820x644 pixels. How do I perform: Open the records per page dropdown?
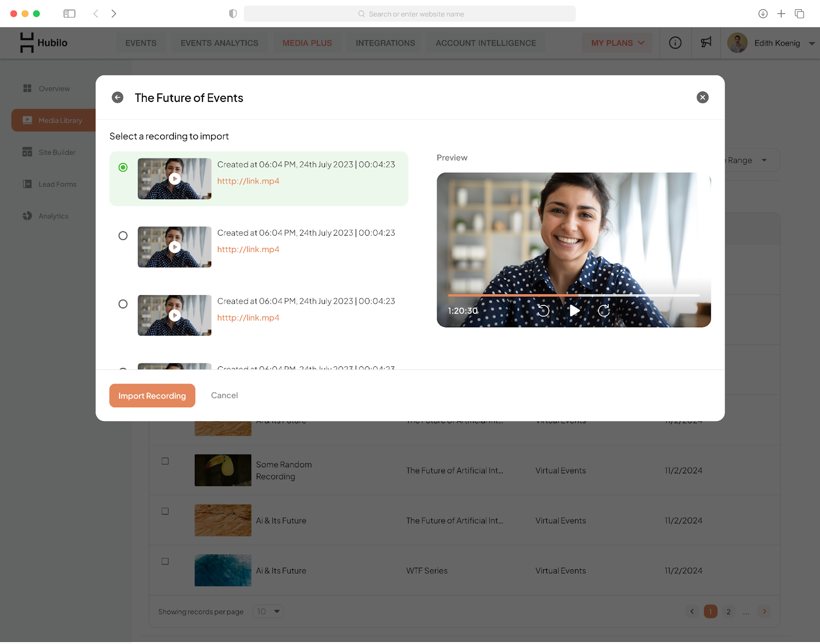[x=268, y=612]
